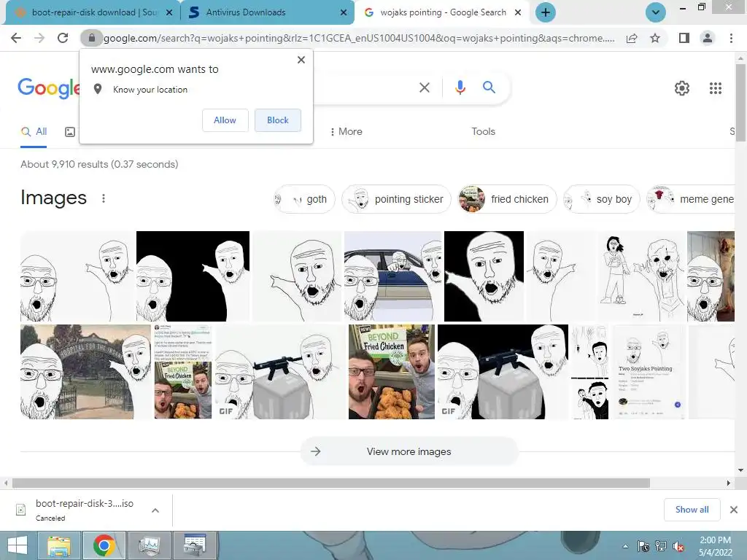Viewport: 747px width, 560px height.
Task: Open the Beyond Fried Chicken photo thumbnail
Action: click(392, 372)
